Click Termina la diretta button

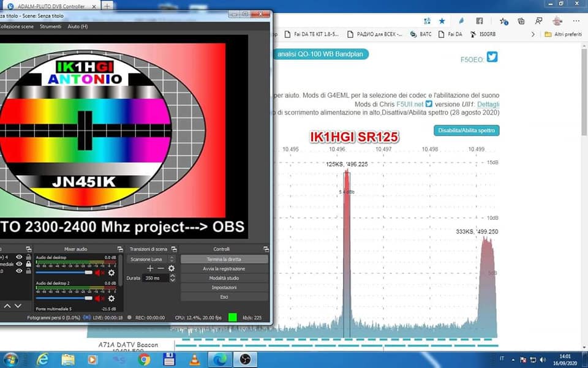coord(224,259)
